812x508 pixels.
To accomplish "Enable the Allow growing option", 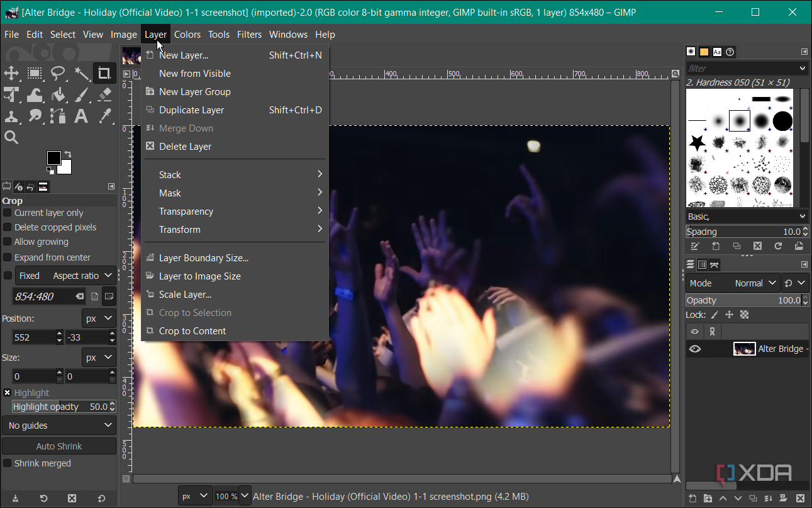I will pos(6,242).
